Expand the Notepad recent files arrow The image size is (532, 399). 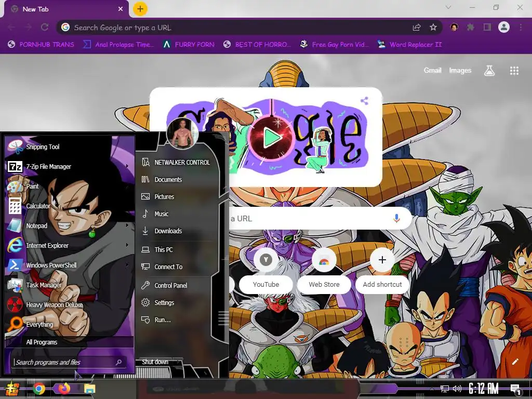[x=127, y=225]
